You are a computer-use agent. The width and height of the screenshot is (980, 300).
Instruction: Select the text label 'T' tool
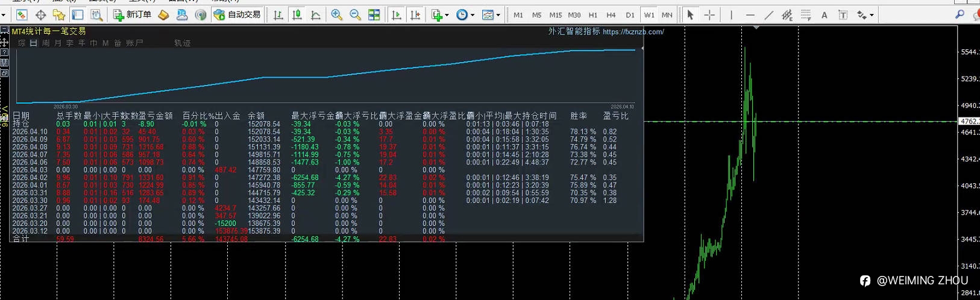point(843,15)
